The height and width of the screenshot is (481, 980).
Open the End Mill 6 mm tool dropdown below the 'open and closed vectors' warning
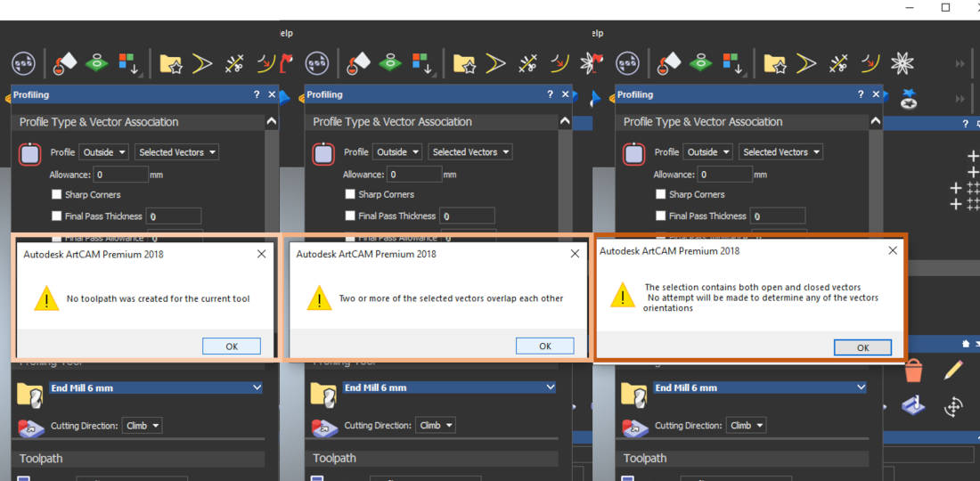tap(759, 388)
